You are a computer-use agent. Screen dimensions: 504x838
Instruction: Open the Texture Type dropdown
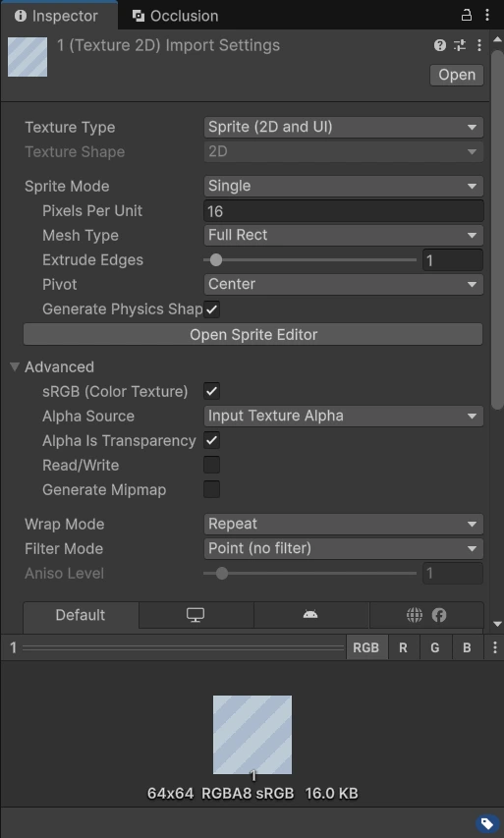tap(344, 127)
